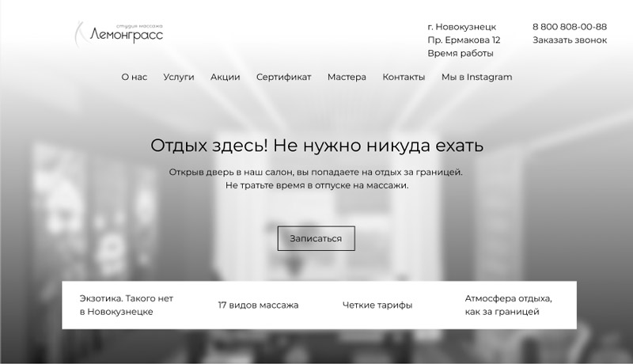Click text Четкие тарифы
The image size is (633, 364).
(377, 305)
